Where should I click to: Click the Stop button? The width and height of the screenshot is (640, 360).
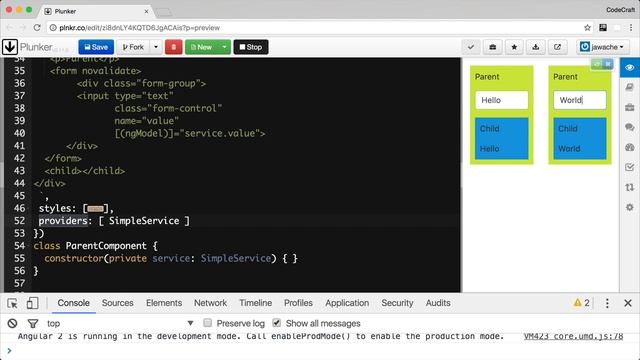251,47
